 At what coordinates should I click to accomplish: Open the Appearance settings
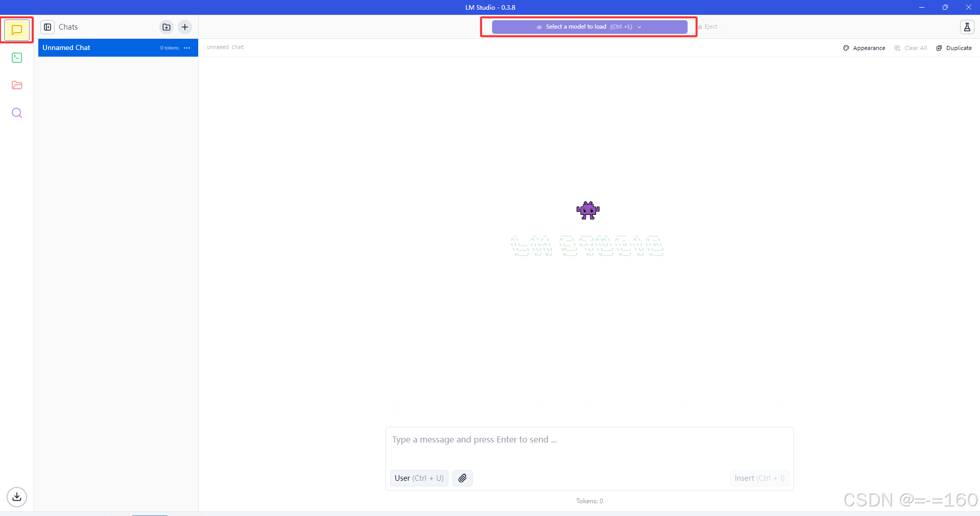click(x=864, y=48)
